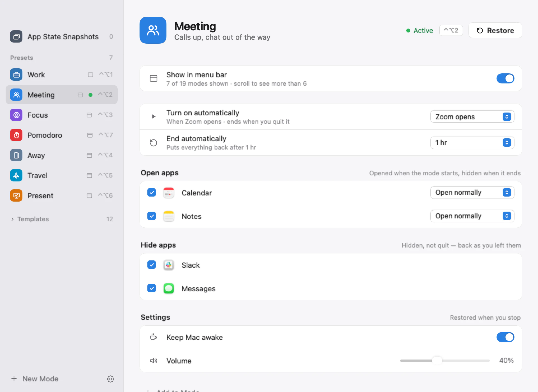Click the Restore button
The width and height of the screenshot is (538, 392).
495,30
